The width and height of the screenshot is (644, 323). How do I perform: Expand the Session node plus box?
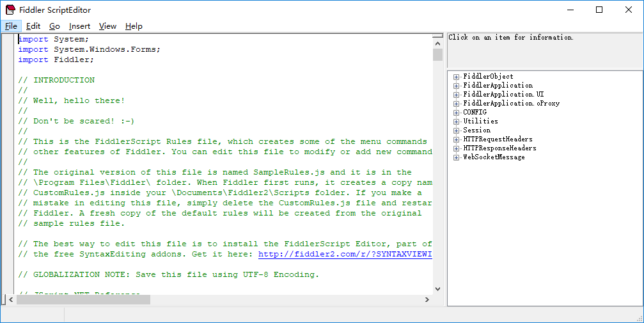[456, 130]
